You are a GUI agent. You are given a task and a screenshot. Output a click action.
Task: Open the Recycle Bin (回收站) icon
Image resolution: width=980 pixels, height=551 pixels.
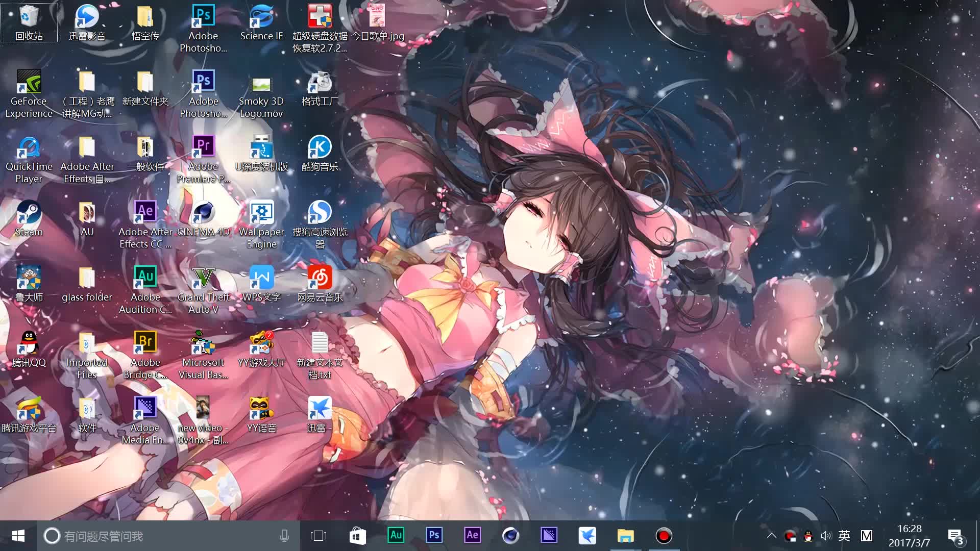coord(29,22)
